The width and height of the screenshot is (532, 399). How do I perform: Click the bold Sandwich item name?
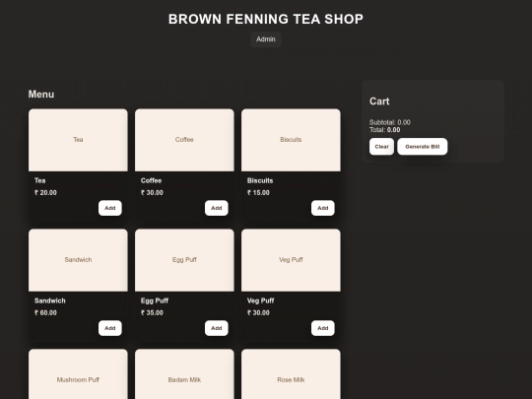click(x=50, y=300)
